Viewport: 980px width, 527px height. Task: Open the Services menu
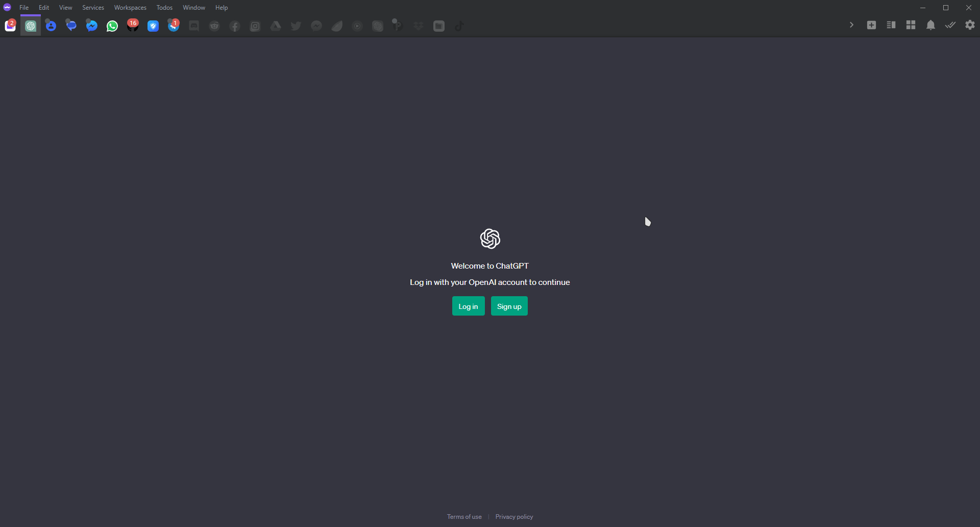[x=92, y=7]
